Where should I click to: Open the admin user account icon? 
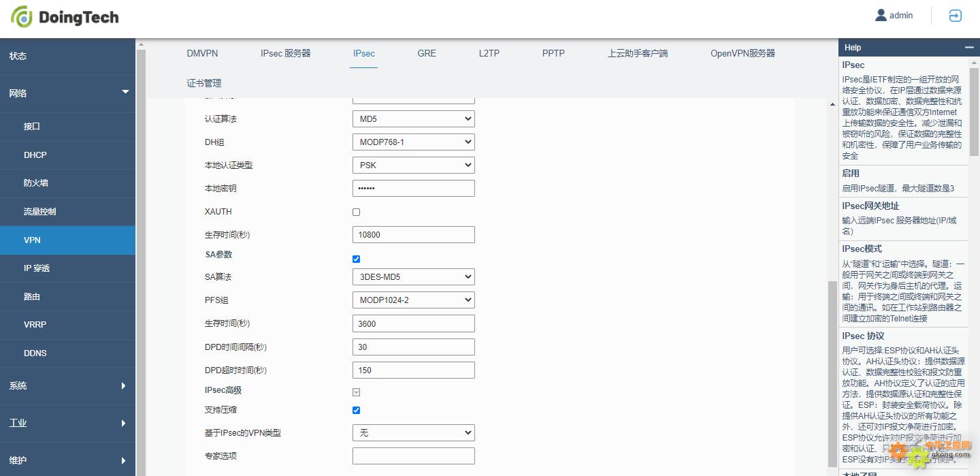(x=881, y=15)
